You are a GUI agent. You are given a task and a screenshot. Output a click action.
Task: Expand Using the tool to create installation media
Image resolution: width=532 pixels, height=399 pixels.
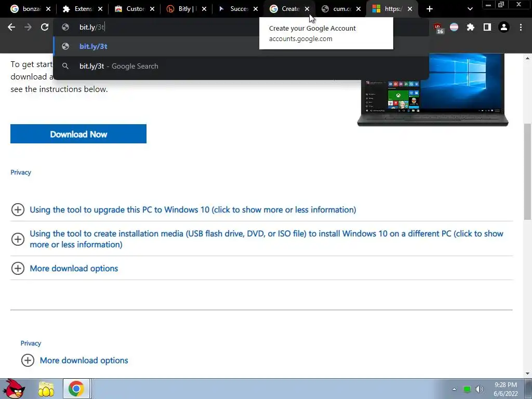(267, 239)
